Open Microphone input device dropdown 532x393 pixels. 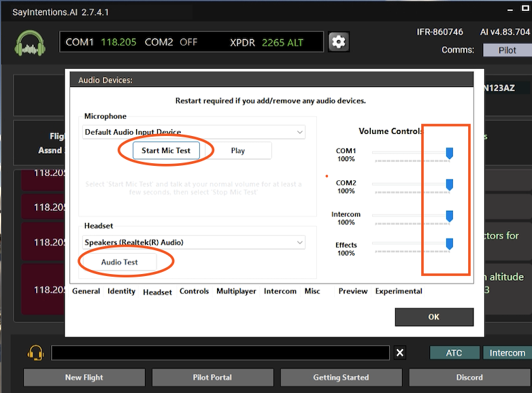click(194, 132)
